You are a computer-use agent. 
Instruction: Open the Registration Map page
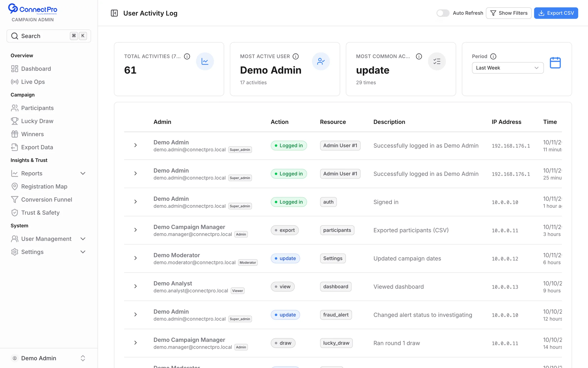(x=49, y=186)
